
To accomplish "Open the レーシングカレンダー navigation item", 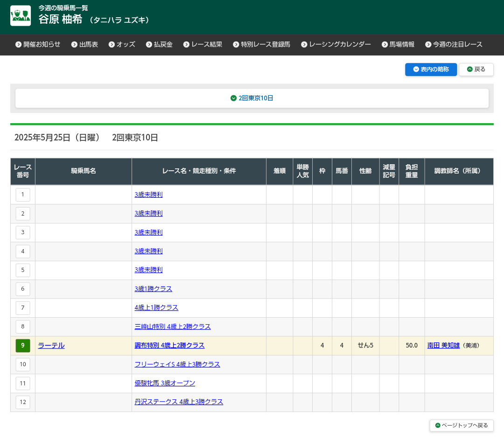I will (x=336, y=44).
